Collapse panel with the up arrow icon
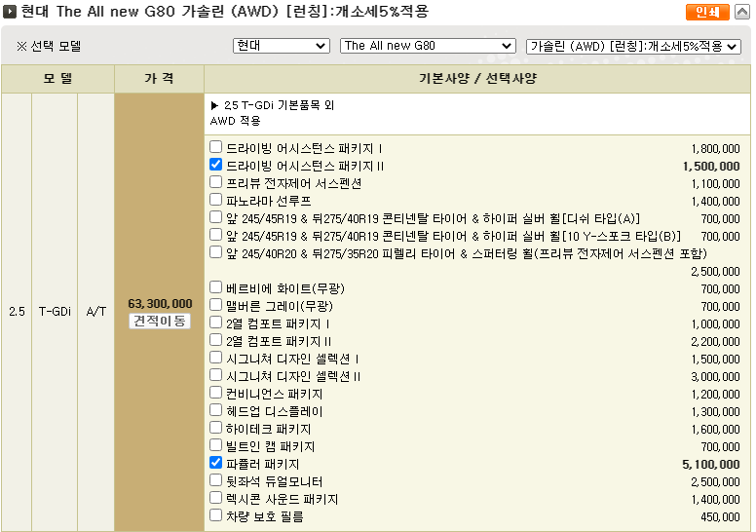This screenshot has width=756, height=532. tap(742, 12)
